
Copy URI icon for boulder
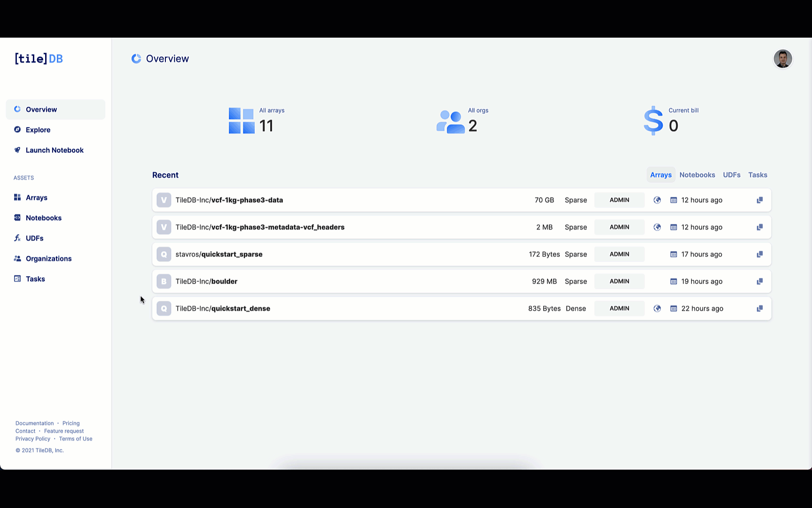click(x=759, y=281)
